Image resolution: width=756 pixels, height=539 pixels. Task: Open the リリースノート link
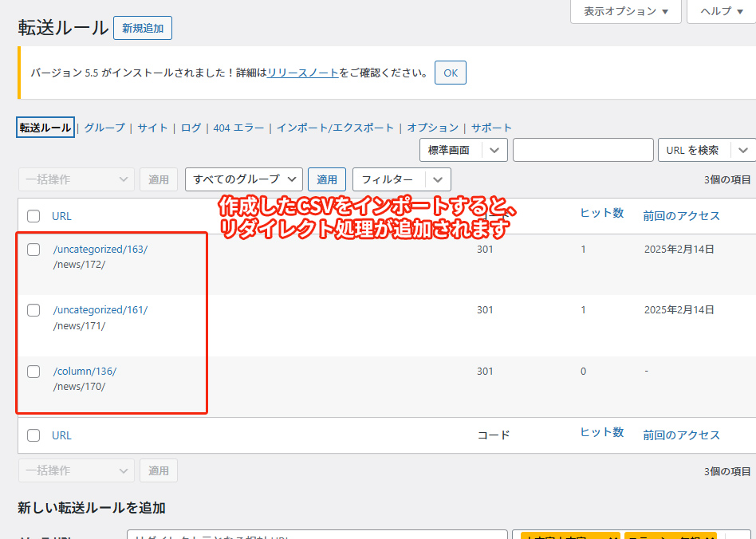pyautogui.click(x=303, y=73)
